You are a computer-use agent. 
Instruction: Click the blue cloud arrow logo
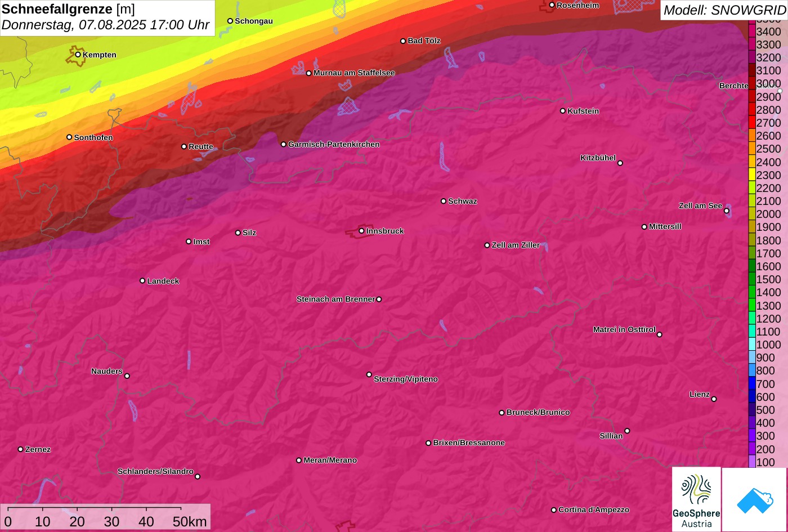[754, 499]
